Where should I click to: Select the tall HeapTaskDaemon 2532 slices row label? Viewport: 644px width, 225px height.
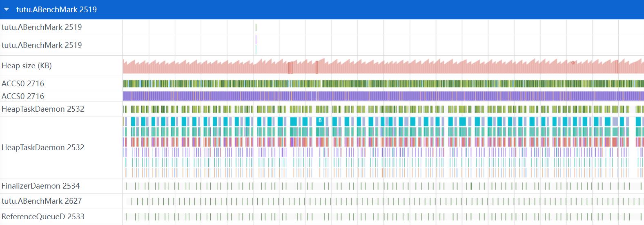click(43, 148)
